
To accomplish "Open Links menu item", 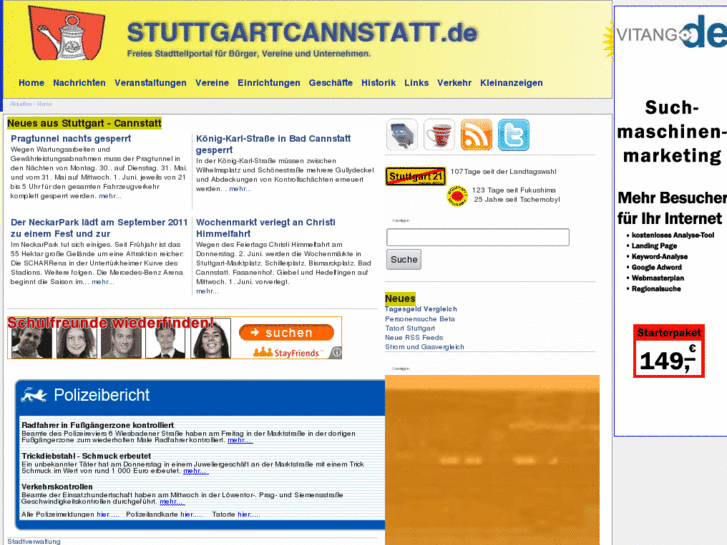I will coord(416,83).
